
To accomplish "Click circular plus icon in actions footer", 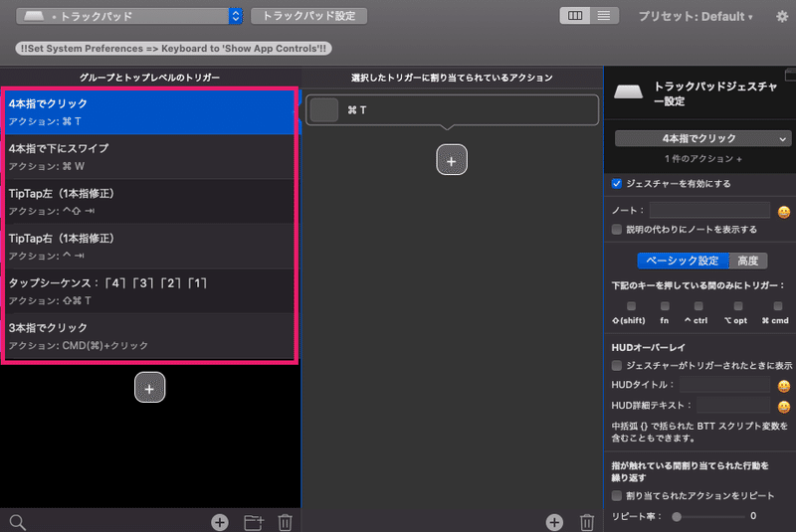I will coord(554,522).
